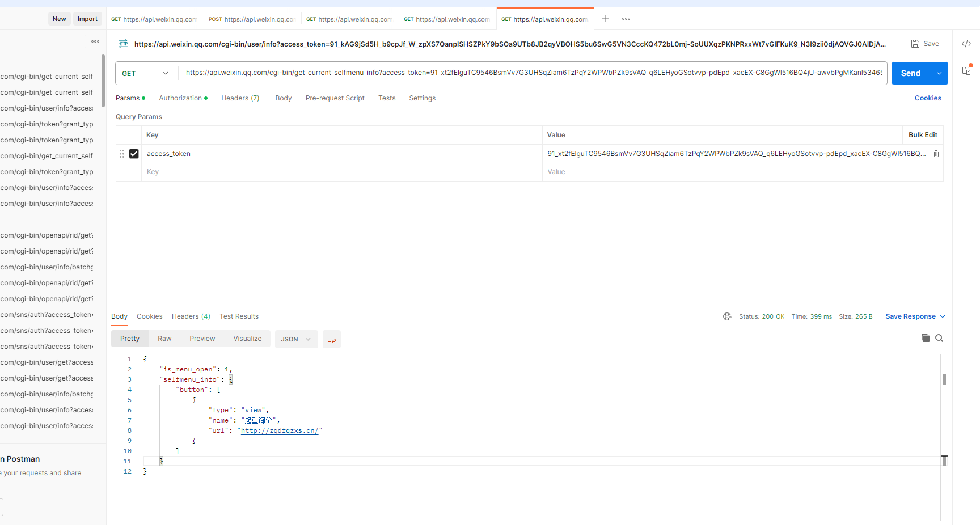Screen dimensions: 980x528
Task: Click the request title URL at top
Action: [510, 44]
